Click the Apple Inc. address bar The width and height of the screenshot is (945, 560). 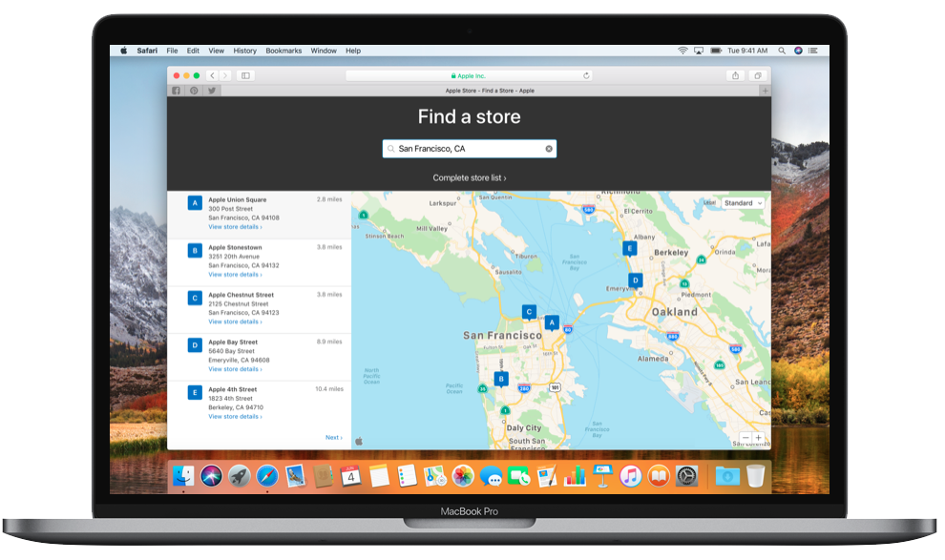click(x=469, y=76)
